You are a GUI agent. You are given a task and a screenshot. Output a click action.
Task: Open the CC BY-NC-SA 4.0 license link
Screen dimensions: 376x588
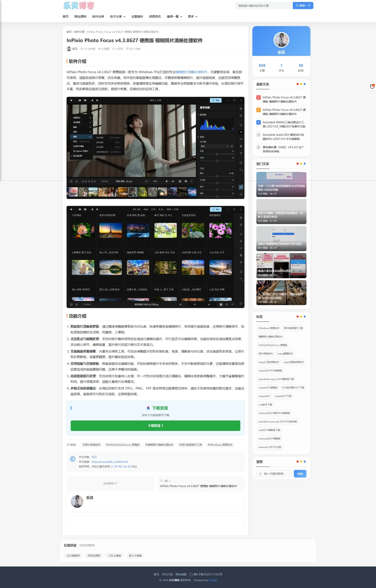(x=121, y=466)
